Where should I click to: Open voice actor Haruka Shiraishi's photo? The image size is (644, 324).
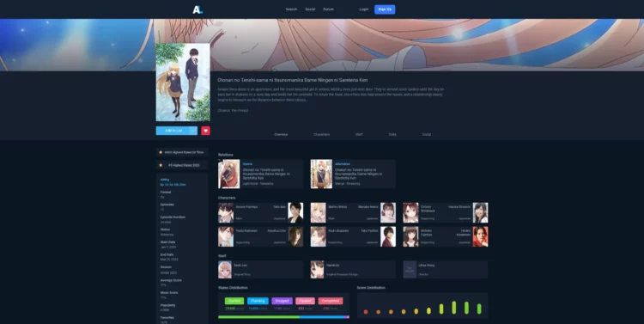click(x=481, y=212)
